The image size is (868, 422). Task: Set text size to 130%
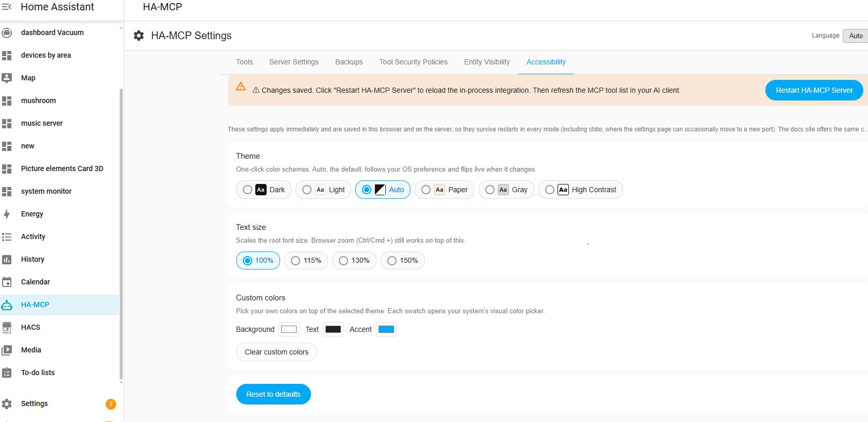(354, 260)
